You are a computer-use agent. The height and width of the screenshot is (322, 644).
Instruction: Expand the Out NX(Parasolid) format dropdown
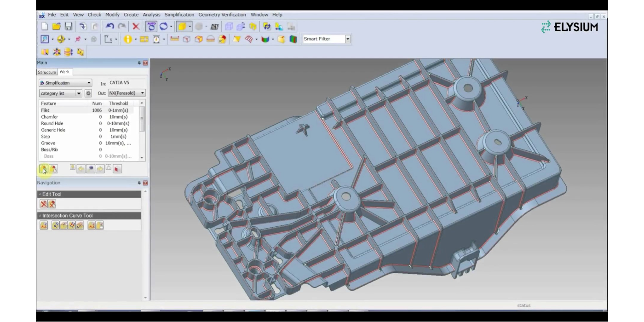[142, 93]
